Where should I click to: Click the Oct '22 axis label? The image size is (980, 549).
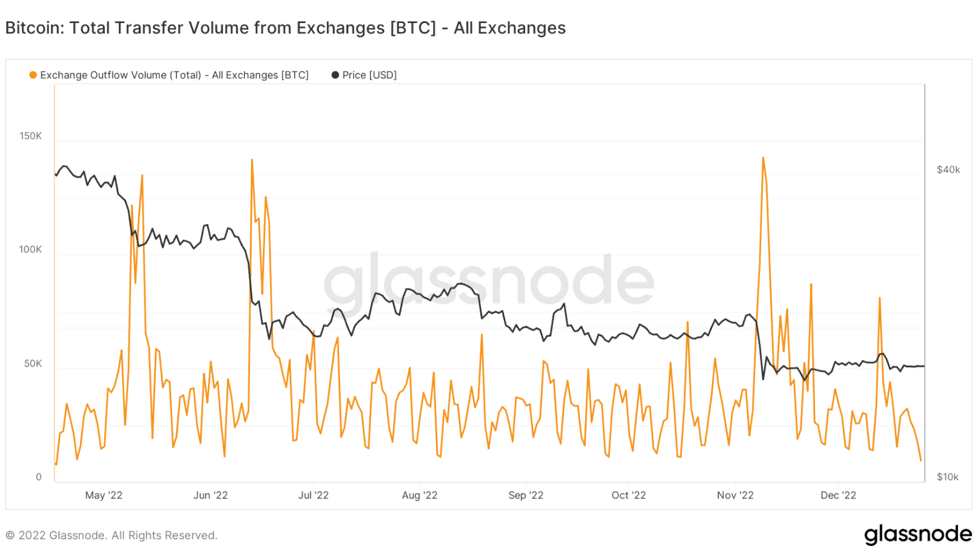click(629, 496)
